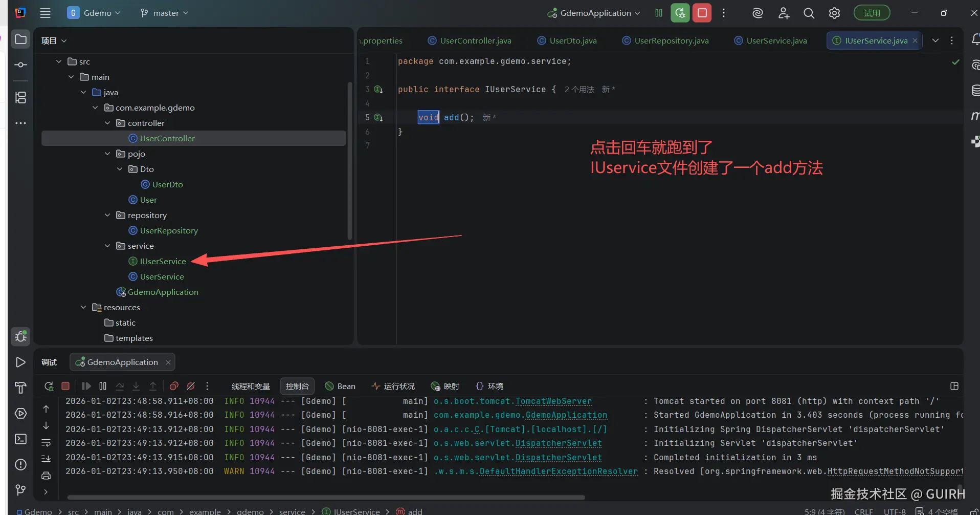Open the AI assistant swirl icon
Screen dimensions: 980x515
coord(758,13)
